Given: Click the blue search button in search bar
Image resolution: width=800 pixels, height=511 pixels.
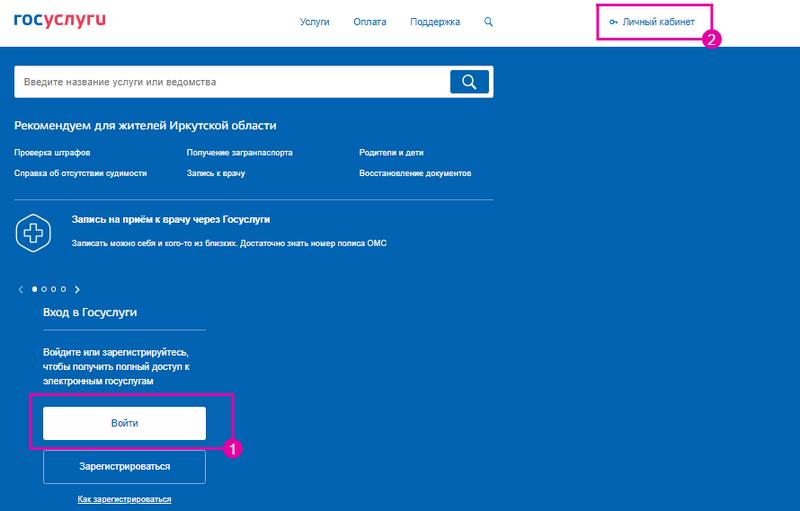Looking at the screenshot, I should pos(469,82).
